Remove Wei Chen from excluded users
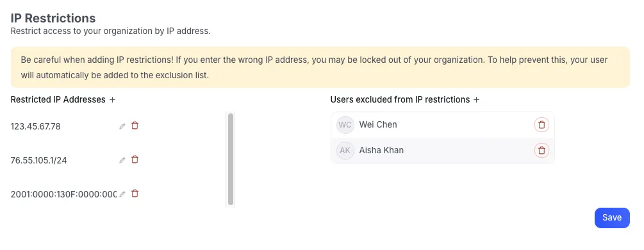The image size is (644, 250). point(541,124)
